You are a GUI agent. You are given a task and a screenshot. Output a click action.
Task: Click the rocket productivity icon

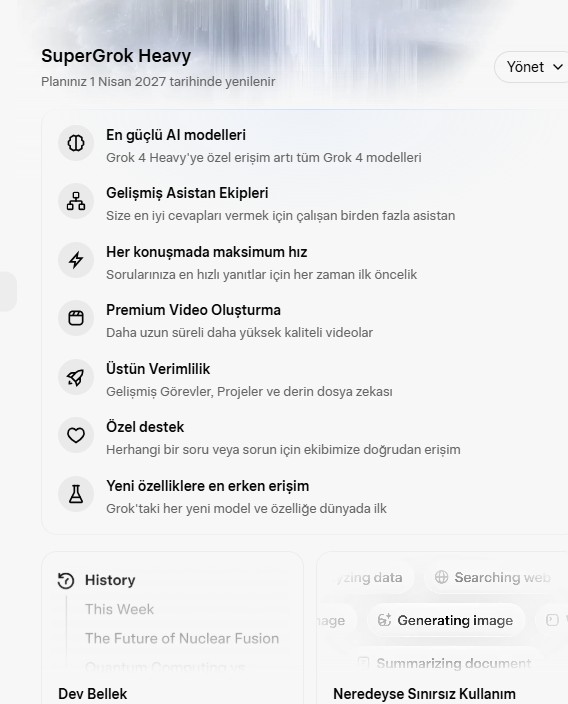pos(76,377)
